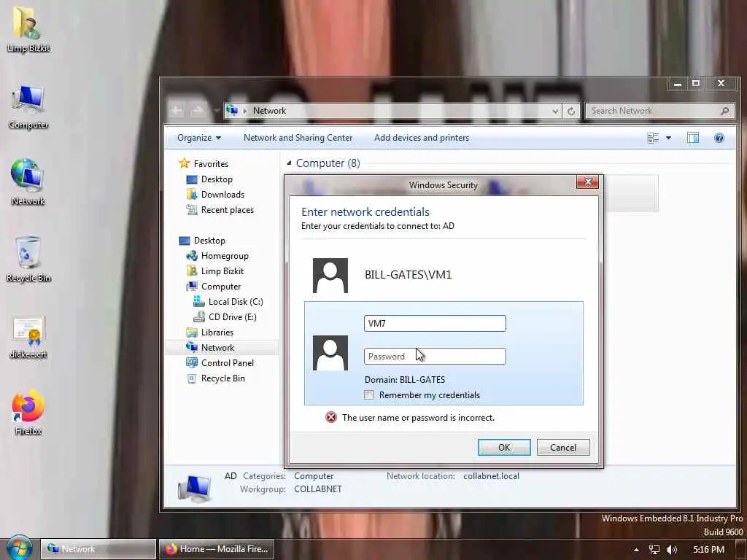Viewport: 747px width, 560px height.
Task: Enable Remember my credentials checkbox
Action: tap(368, 394)
